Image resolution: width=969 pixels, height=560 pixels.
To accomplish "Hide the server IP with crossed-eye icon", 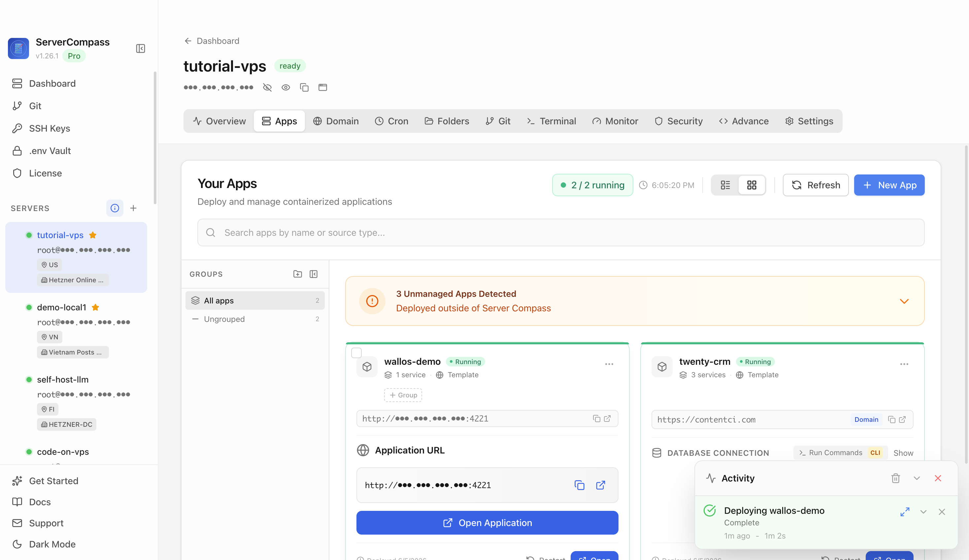I will tap(267, 87).
